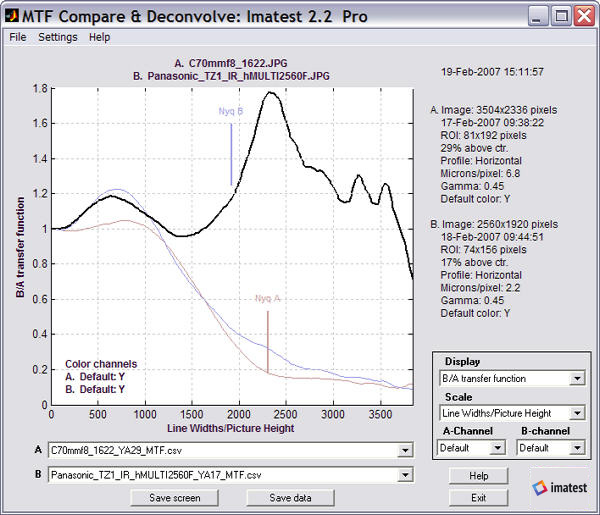Click the text 17% above ctr.
Viewport: 600px width, 515px height.
click(x=474, y=262)
